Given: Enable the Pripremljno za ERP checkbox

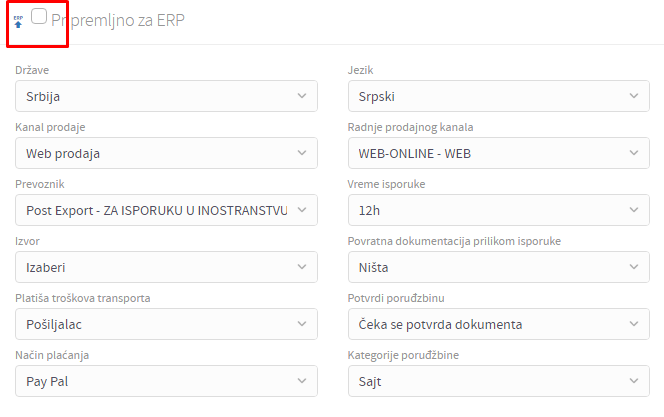Looking at the screenshot, I should 39,16.
